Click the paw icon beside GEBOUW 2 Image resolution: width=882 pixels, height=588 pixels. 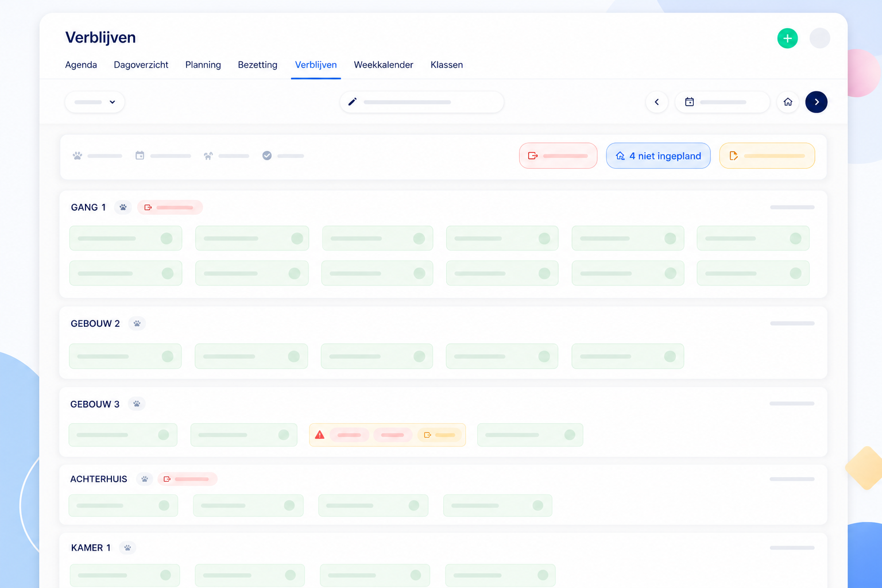[137, 324]
